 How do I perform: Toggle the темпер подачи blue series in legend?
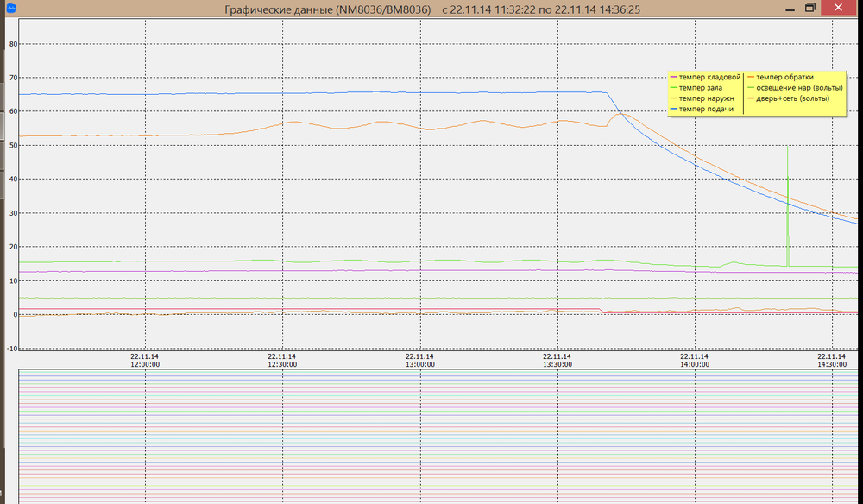point(705,110)
